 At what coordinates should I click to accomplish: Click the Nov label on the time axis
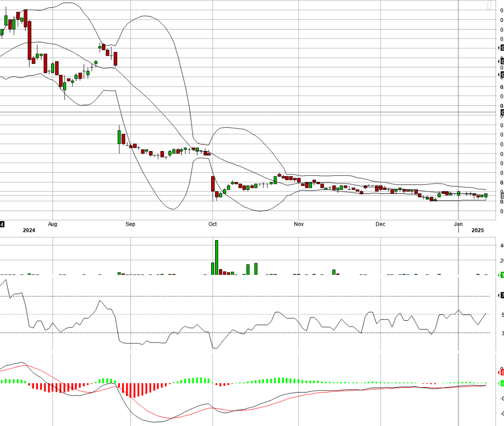299,224
